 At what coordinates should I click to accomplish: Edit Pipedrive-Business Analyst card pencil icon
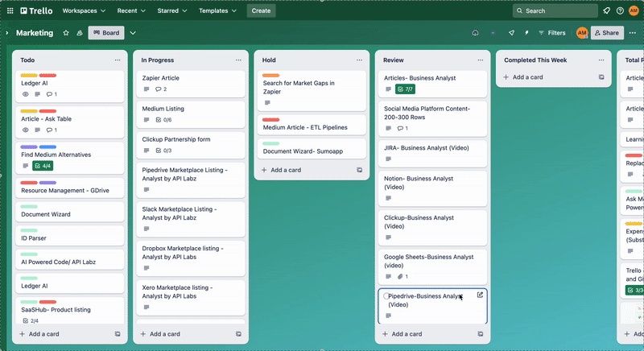(x=480, y=295)
